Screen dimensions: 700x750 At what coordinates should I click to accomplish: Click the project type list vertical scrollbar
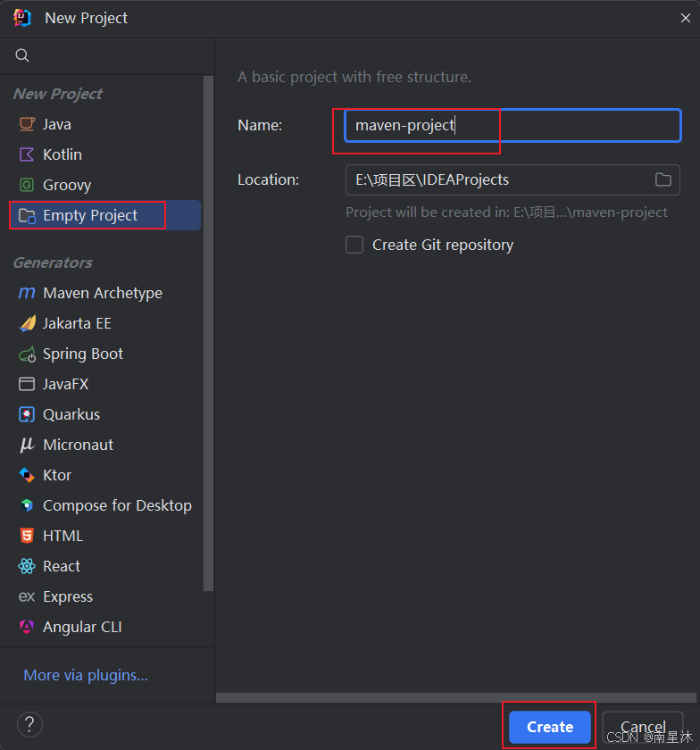tap(208, 333)
